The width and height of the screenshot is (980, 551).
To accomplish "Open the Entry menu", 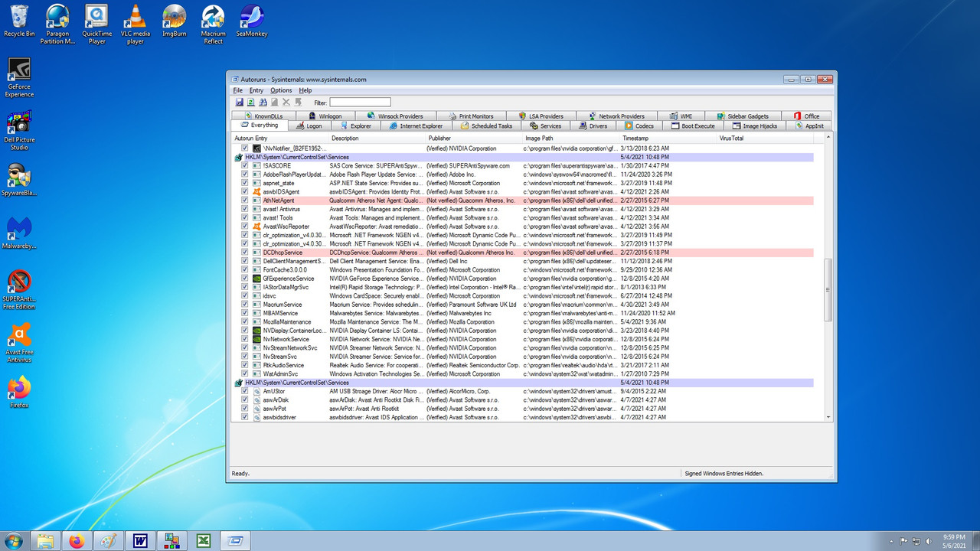I will tap(256, 90).
